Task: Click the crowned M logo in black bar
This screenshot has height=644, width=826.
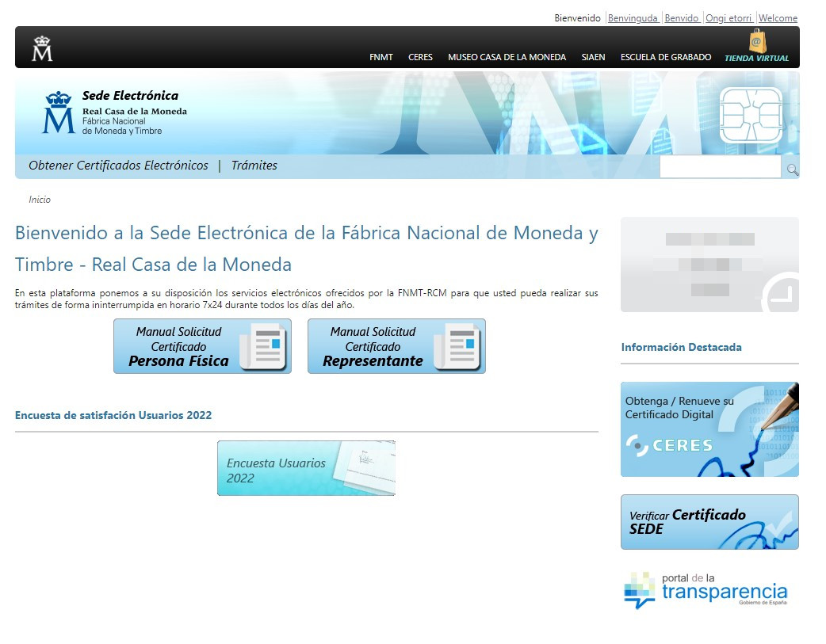Action: [42, 48]
